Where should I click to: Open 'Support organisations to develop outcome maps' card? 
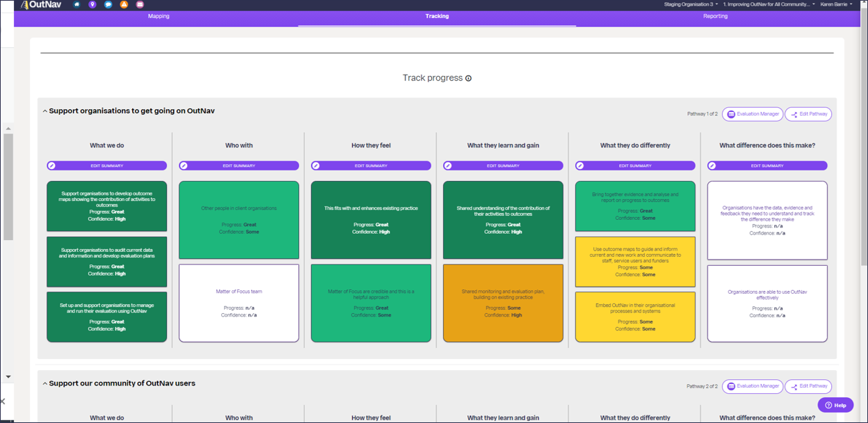coord(107,206)
